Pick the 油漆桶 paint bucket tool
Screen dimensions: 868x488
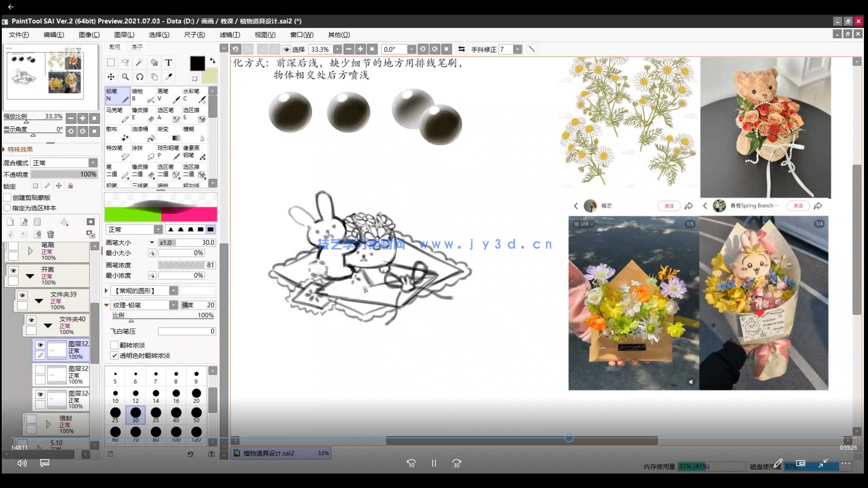click(143, 133)
